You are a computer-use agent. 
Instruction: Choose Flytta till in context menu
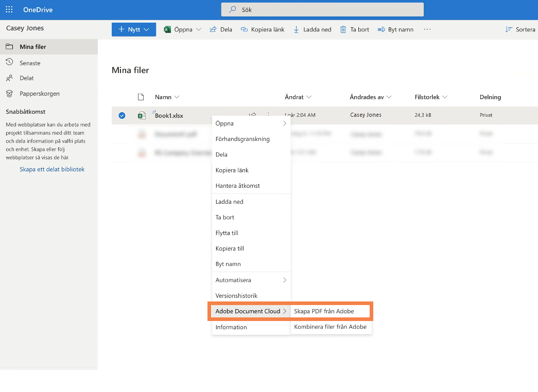251,233
